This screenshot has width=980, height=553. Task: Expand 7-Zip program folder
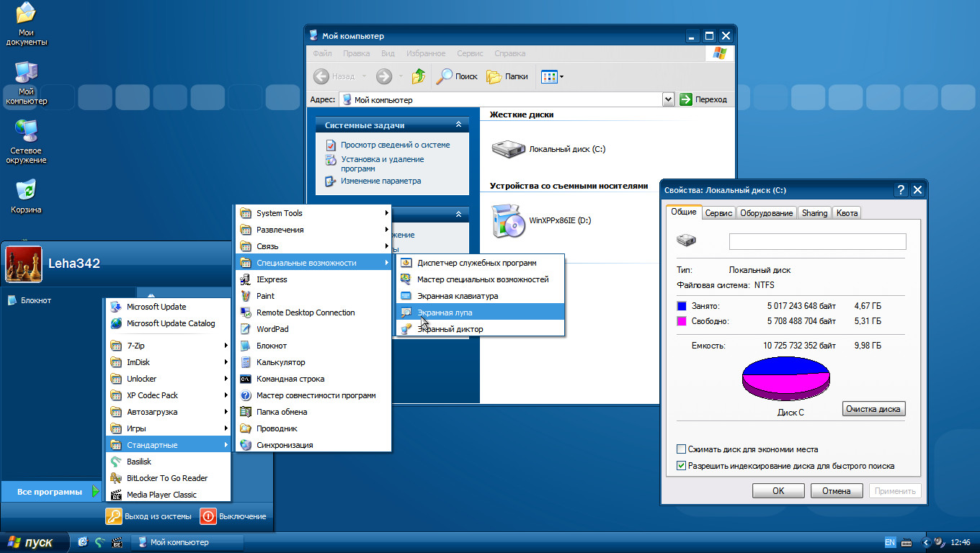[168, 346]
